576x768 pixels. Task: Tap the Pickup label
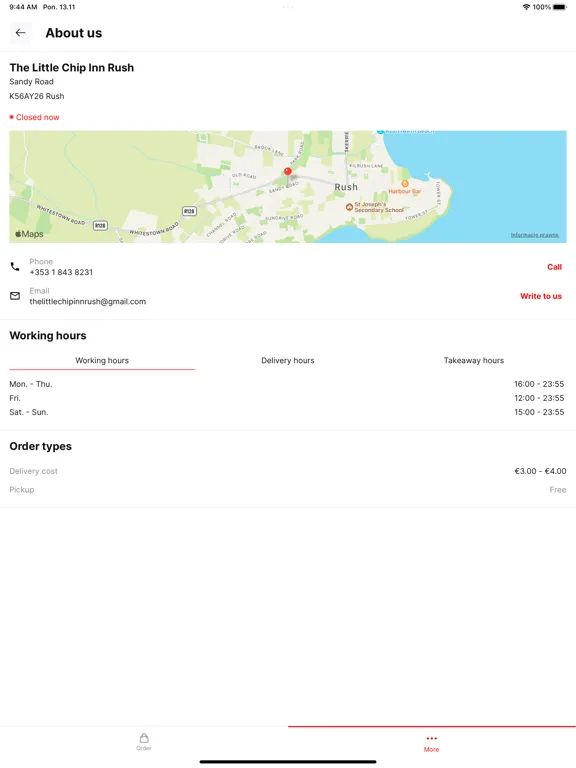pyautogui.click(x=22, y=490)
